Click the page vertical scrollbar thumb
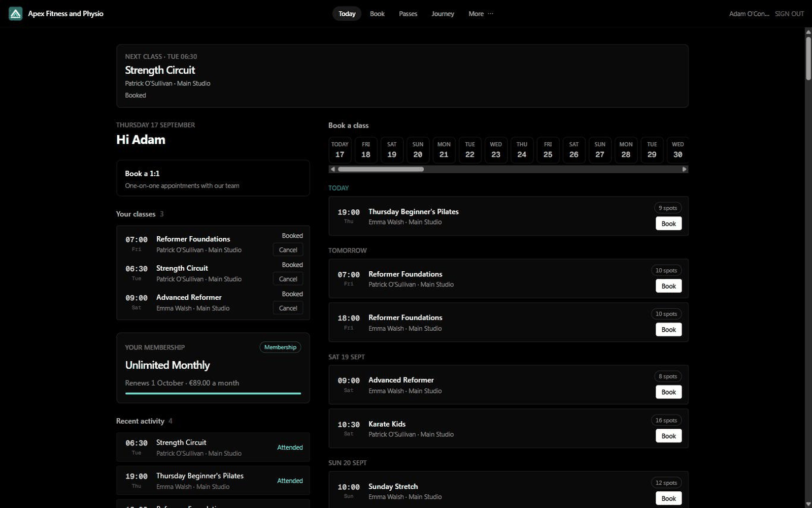This screenshot has width=812, height=508. coord(808,57)
